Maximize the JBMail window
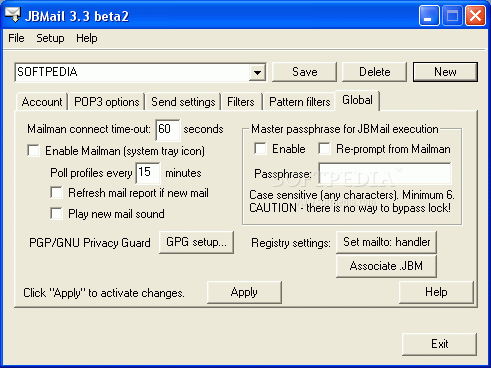The height and width of the screenshot is (368, 491). (x=452, y=15)
